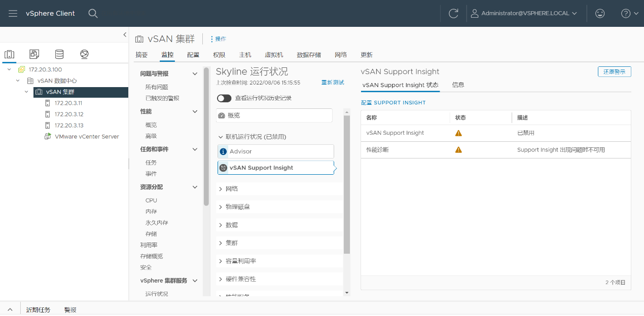Collapse the 性能 section
The width and height of the screenshot is (644, 316).
(195, 111)
